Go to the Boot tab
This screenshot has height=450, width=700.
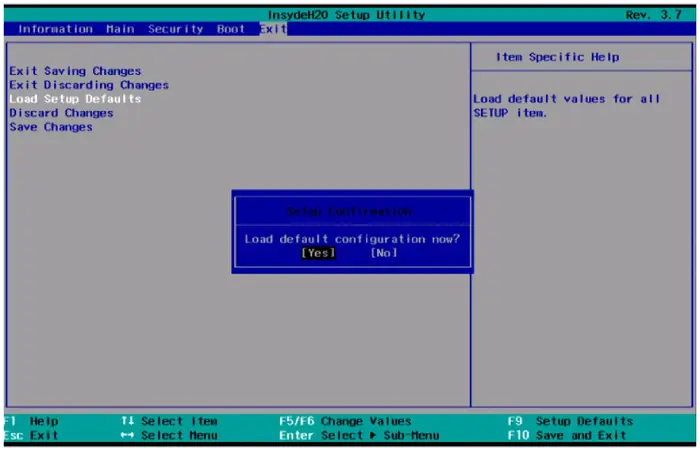pos(231,29)
